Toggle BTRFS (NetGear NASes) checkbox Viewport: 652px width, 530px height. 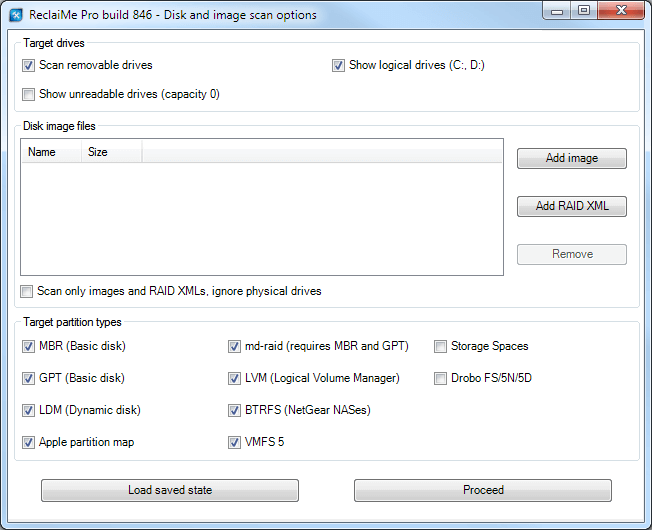tap(235, 411)
